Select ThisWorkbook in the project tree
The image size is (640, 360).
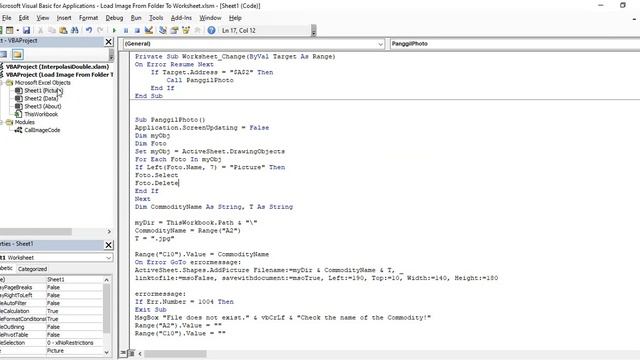pyautogui.click(x=41, y=114)
